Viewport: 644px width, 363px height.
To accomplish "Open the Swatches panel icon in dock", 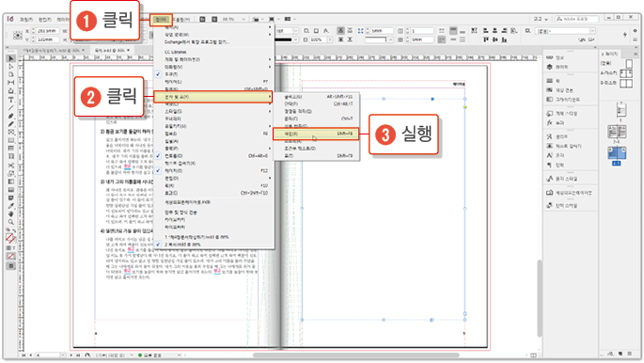I will [550, 90].
